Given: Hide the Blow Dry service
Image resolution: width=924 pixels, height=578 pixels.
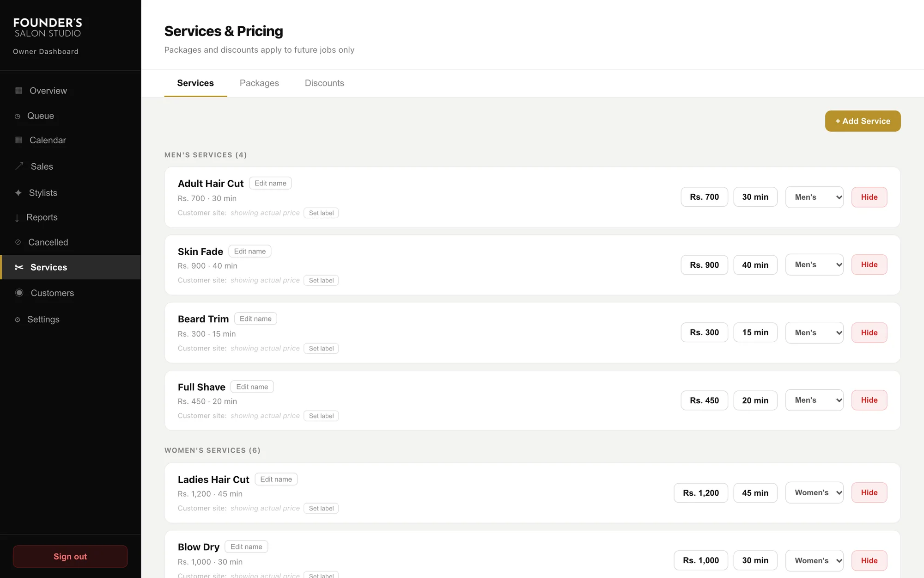Looking at the screenshot, I should click(x=869, y=560).
